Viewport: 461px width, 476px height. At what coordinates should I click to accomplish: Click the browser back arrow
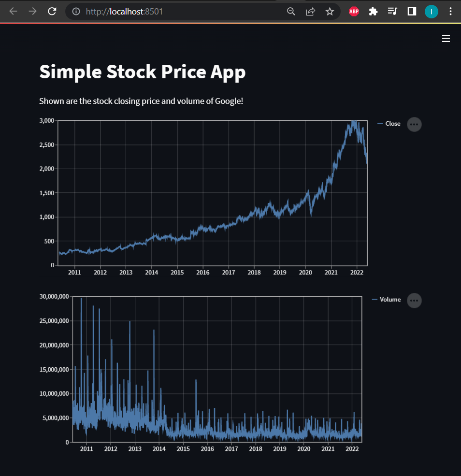(12, 11)
